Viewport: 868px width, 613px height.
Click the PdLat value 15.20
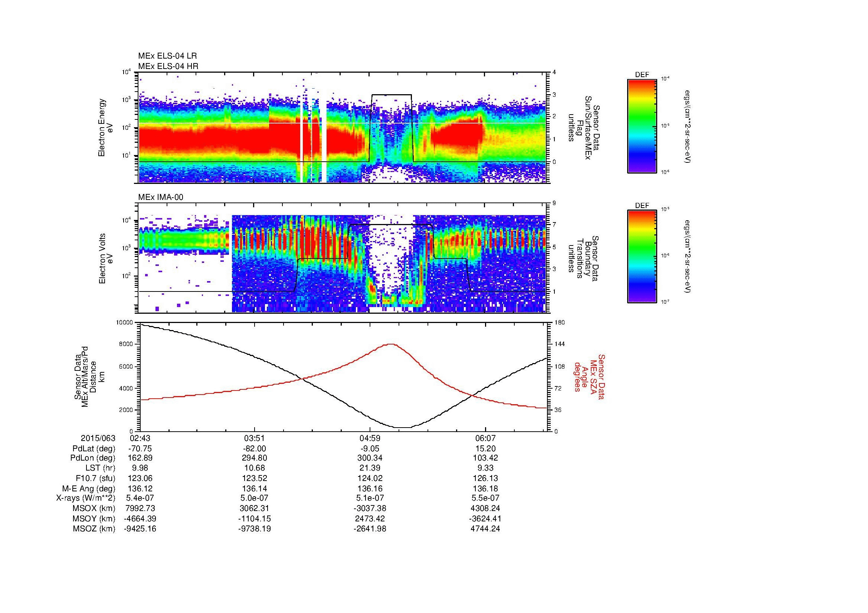pyautogui.click(x=485, y=449)
